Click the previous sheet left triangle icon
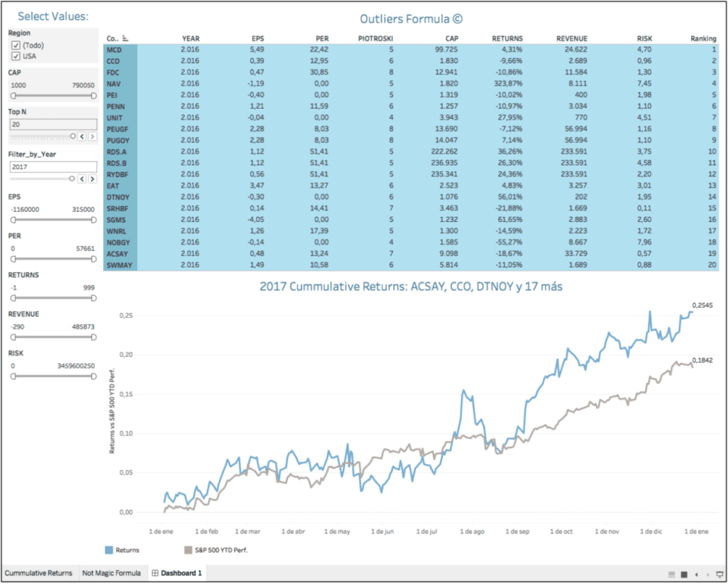Image resolution: width=728 pixels, height=584 pixels. click(x=697, y=575)
